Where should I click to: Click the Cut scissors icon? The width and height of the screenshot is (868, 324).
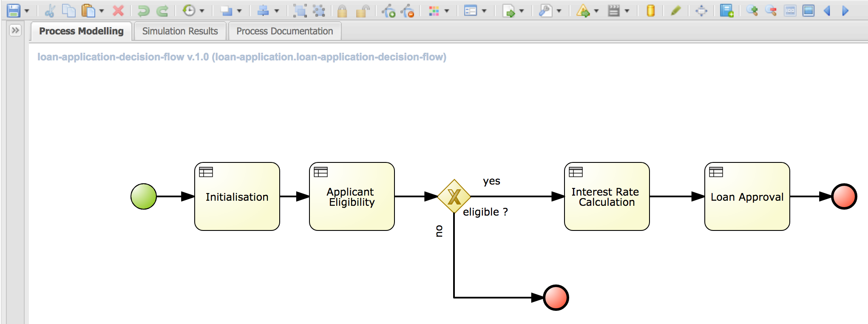pos(50,11)
